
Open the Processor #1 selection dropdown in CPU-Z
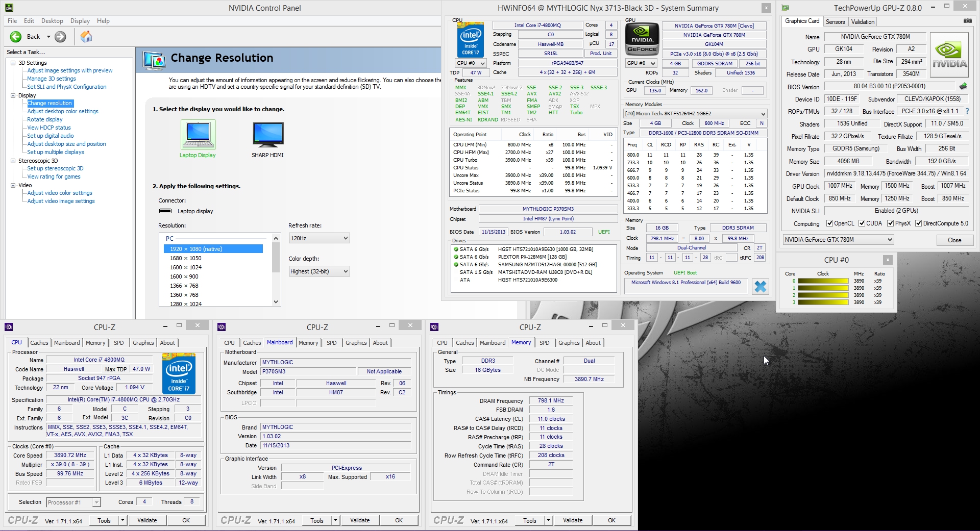(73, 502)
